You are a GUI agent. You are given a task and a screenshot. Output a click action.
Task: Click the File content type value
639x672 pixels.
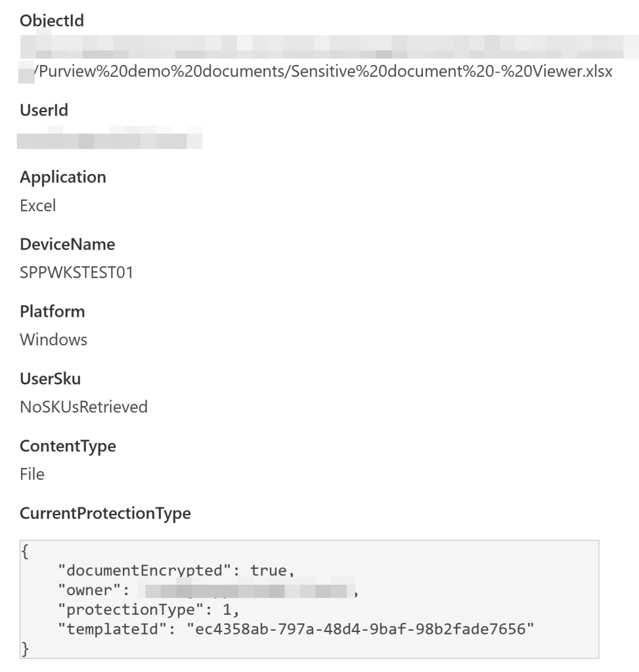[x=32, y=474]
